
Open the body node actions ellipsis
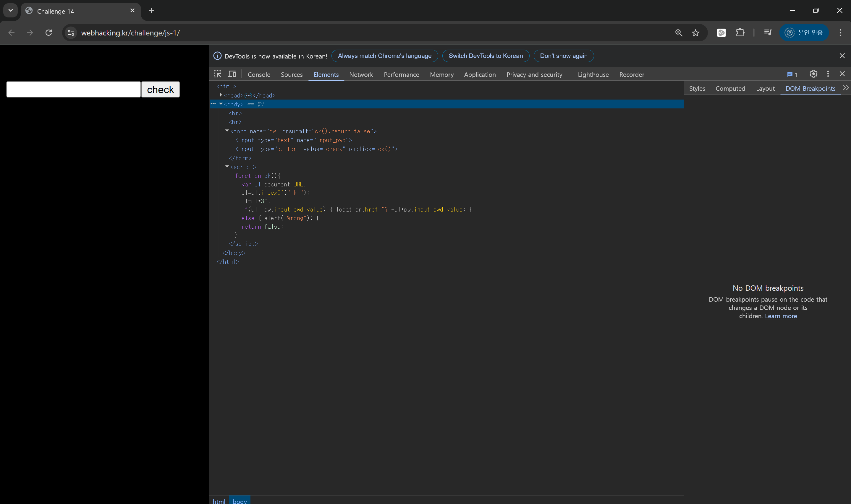(213, 104)
